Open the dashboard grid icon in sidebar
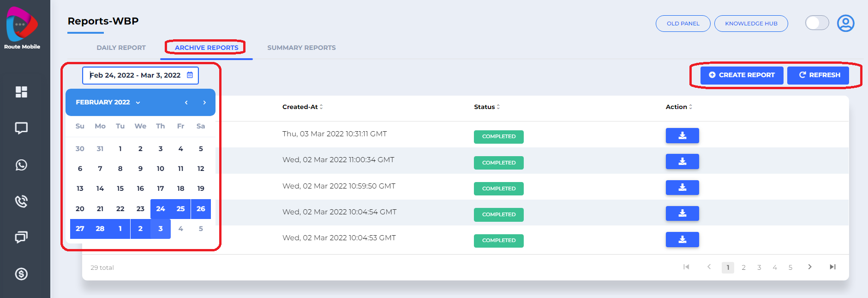868x298 pixels. pyautogui.click(x=21, y=92)
